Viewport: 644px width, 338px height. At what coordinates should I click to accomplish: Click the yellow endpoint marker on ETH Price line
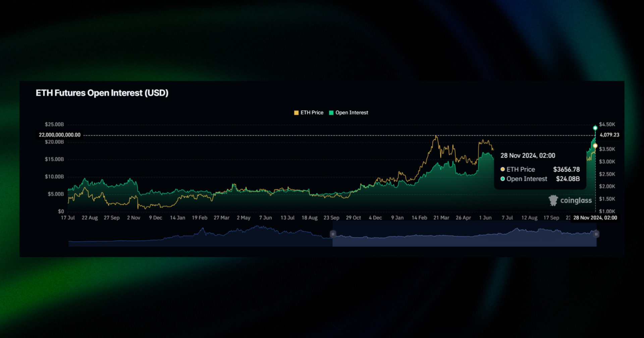click(595, 145)
